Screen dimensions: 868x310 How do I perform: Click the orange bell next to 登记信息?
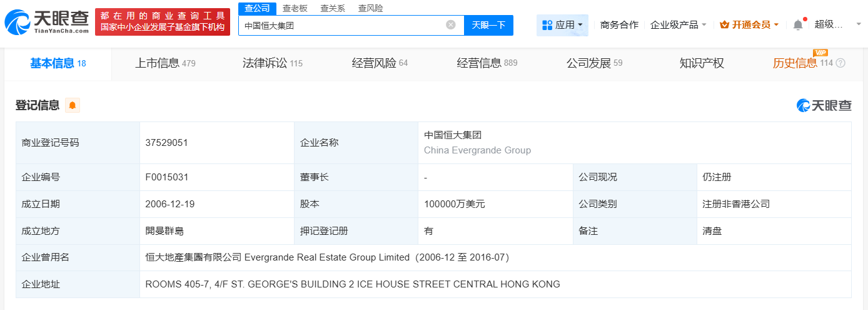[73, 105]
